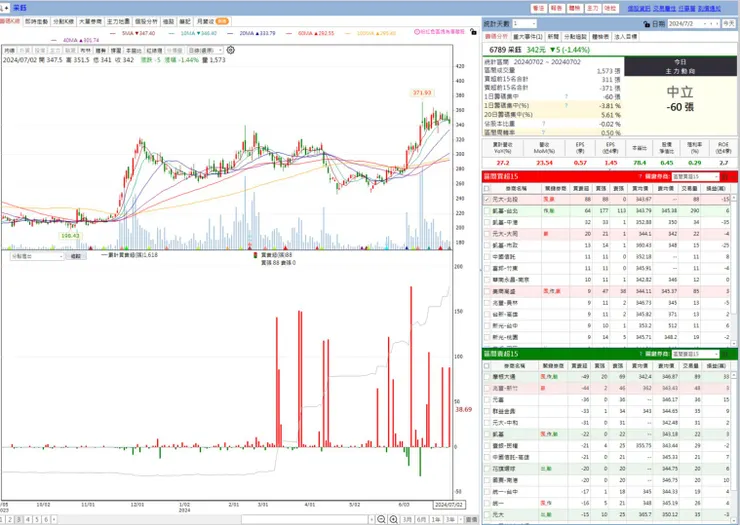Sort by 買賣超 column in buy table

[x=580, y=188]
